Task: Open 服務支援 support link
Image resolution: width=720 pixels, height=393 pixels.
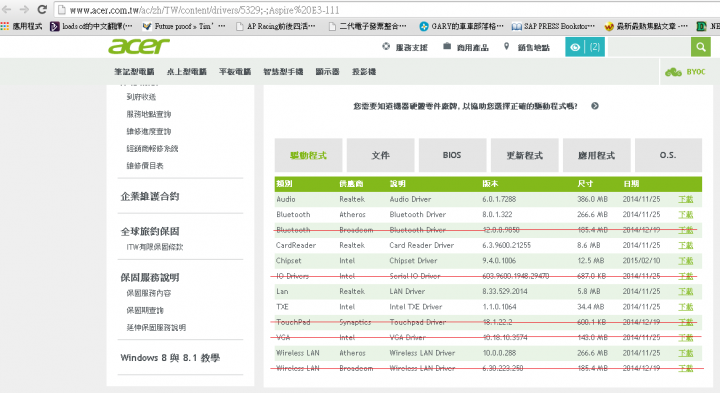Action: pyautogui.click(x=405, y=47)
